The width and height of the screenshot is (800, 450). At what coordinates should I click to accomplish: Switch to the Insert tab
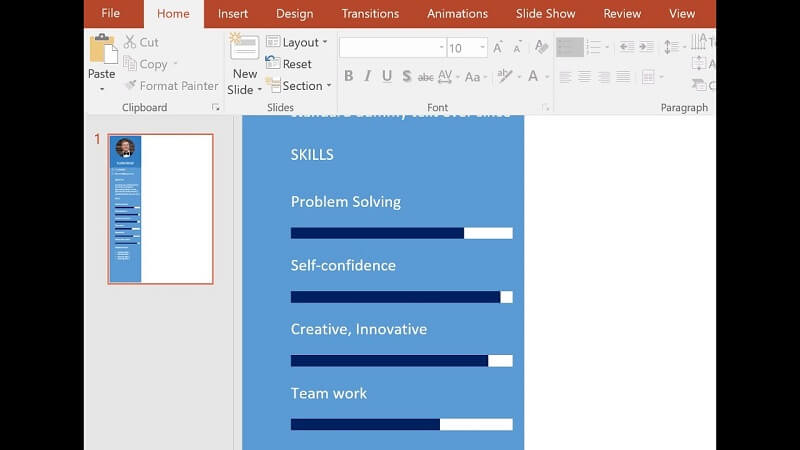[x=233, y=14]
